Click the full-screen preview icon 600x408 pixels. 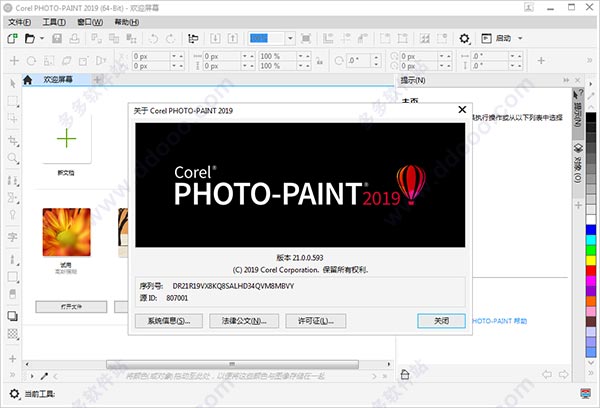point(306,38)
